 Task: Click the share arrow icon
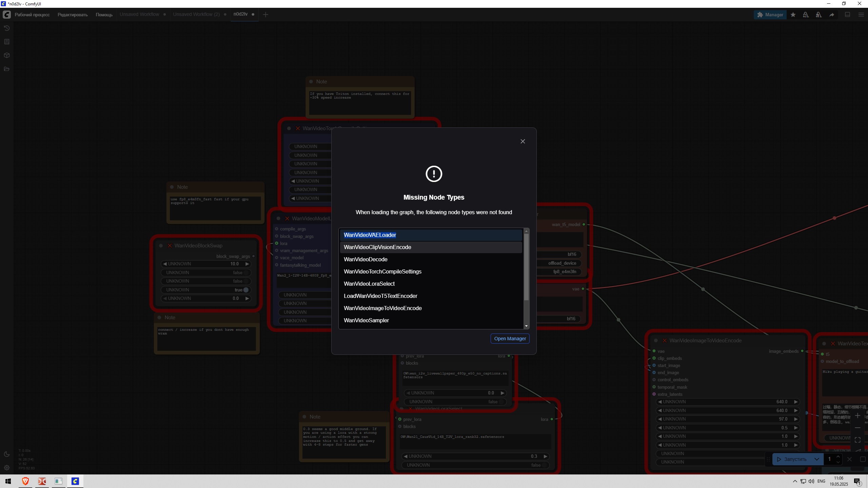click(x=832, y=15)
